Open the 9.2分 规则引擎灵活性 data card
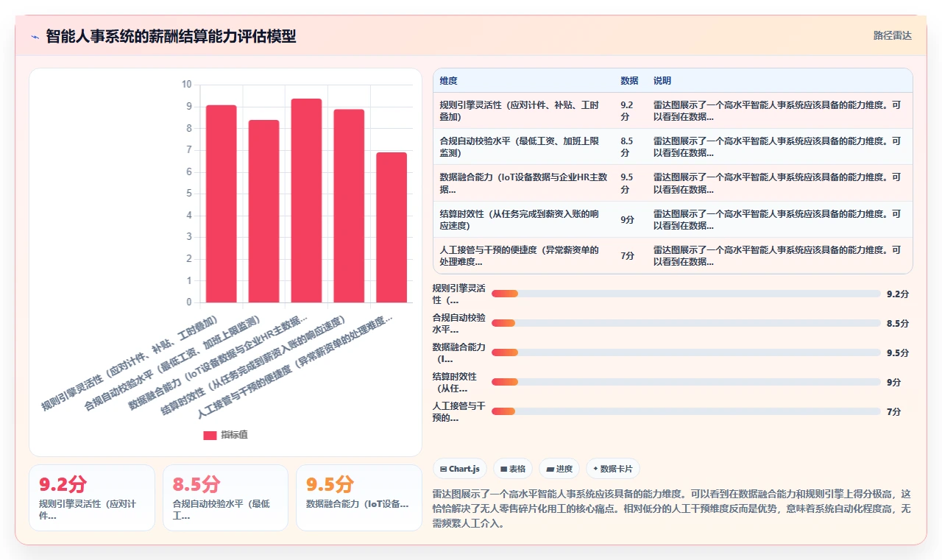The width and height of the screenshot is (942, 560). tap(92, 497)
